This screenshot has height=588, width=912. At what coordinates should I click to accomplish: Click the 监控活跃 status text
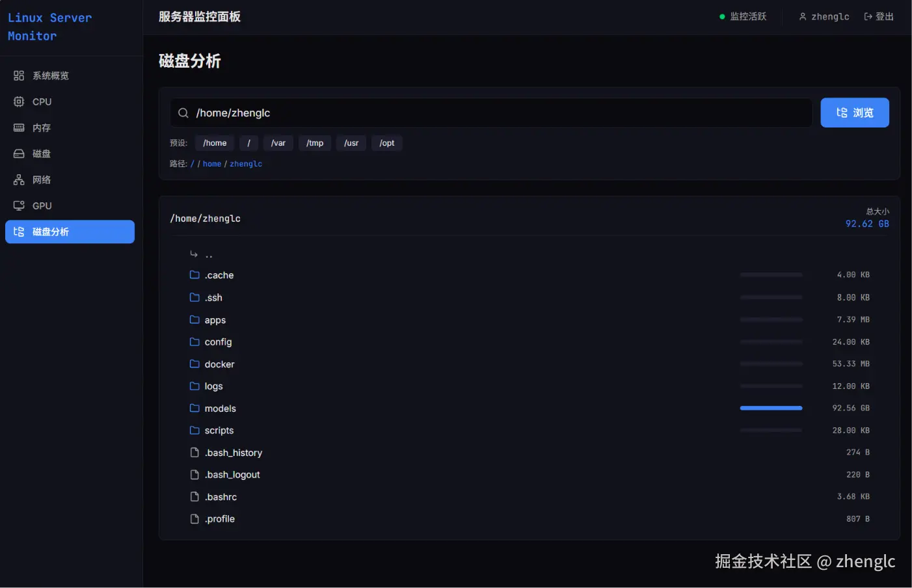[x=748, y=17]
